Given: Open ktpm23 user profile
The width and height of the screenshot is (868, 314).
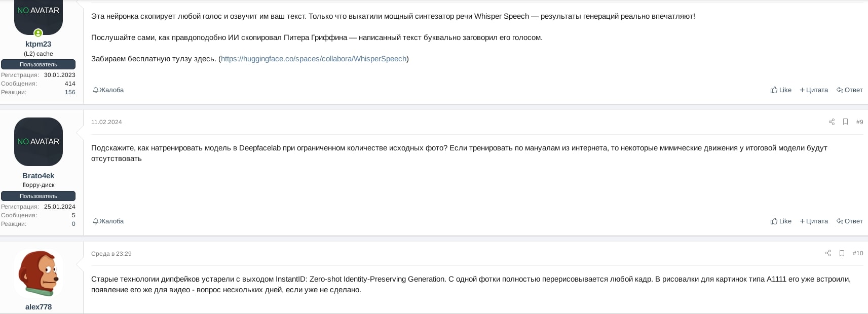Looking at the screenshot, I should [39, 44].
